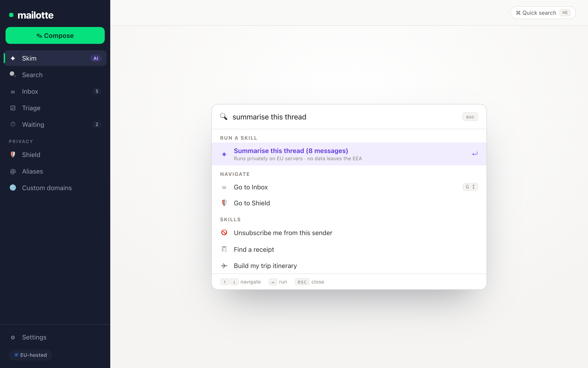The height and width of the screenshot is (368, 588).
Task: Open Waiting in the sidebar
Action: [x=55, y=124]
